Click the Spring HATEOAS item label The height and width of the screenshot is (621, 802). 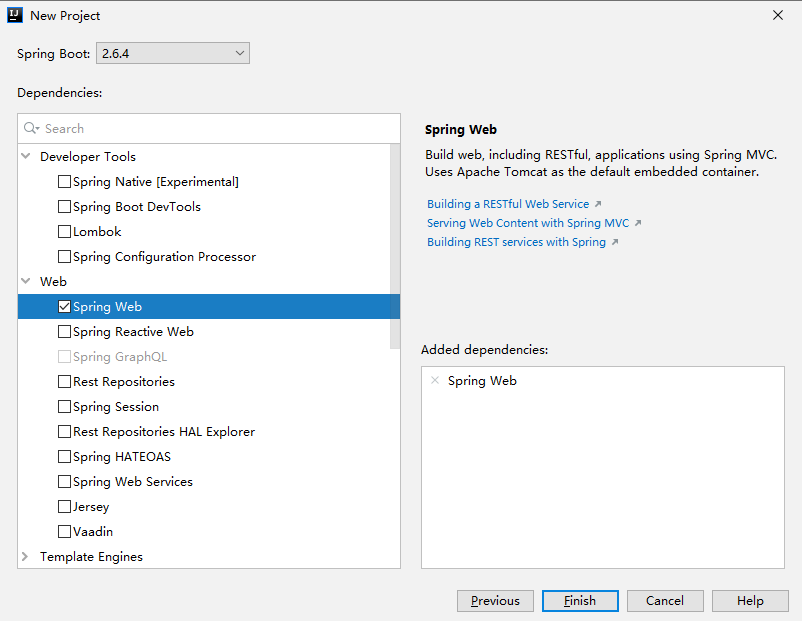[x=122, y=457]
